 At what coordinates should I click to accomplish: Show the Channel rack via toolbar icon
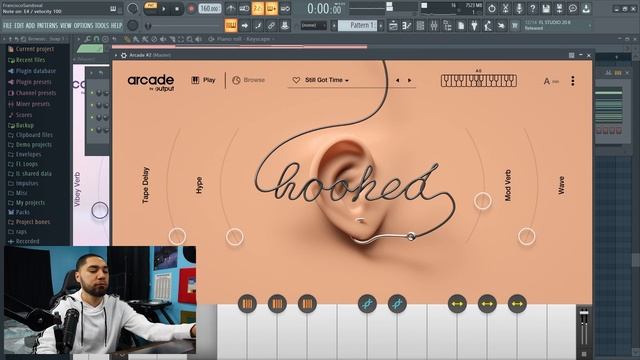click(x=420, y=26)
